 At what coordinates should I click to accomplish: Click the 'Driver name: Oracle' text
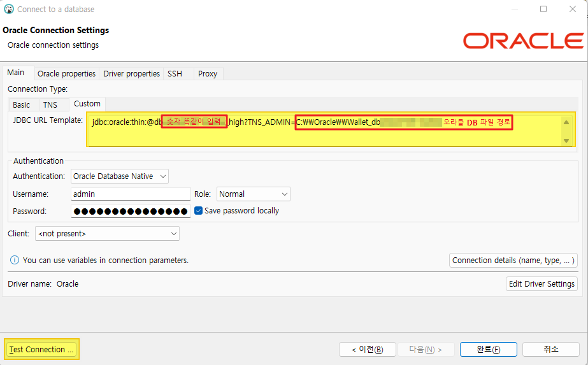[x=43, y=284]
